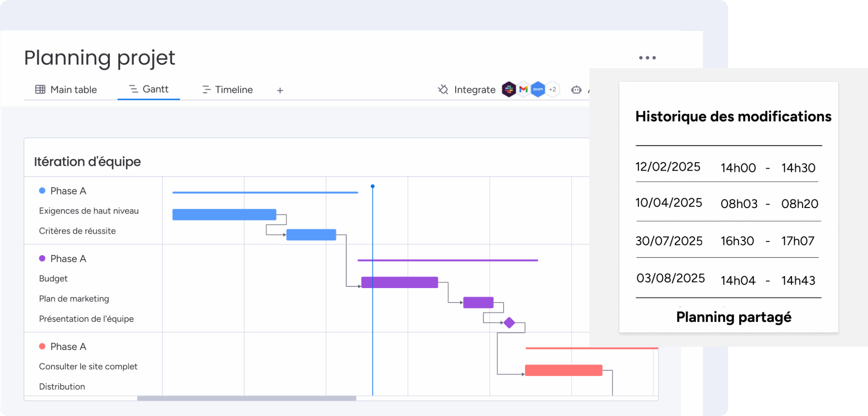Click the Itération d'équipe group title
Image resolution: width=868 pixels, height=416 pixels.
87,161
